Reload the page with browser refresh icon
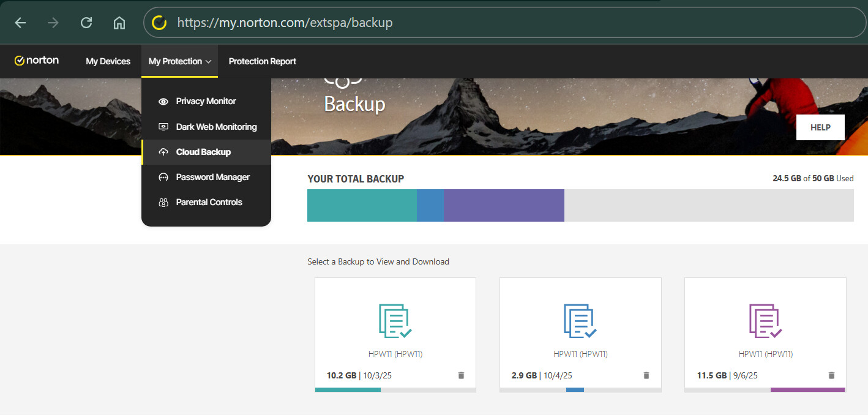The height and width of the screenshot is (417, 868). pos(86,23)
